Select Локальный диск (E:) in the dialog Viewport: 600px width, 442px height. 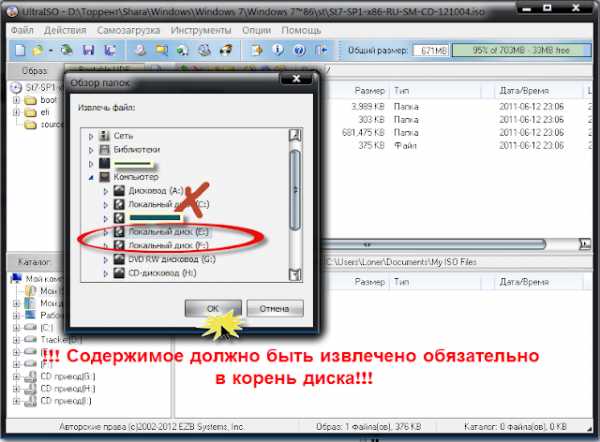(168, 232)
